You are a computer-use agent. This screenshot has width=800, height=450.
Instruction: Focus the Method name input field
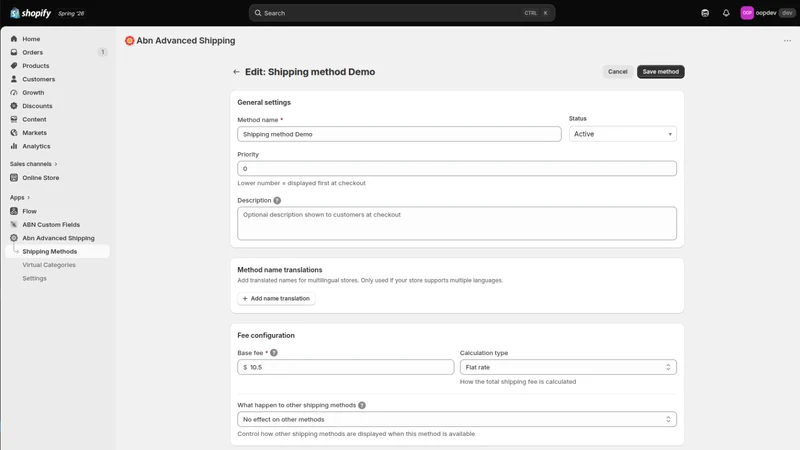point(399,134)
